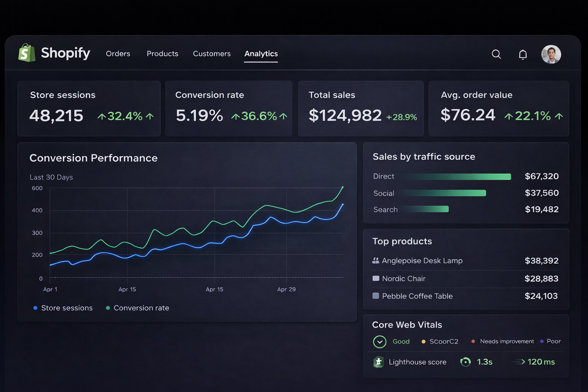Click the Shopify bag logo icon
588x392 pixels.
point(27,53)
